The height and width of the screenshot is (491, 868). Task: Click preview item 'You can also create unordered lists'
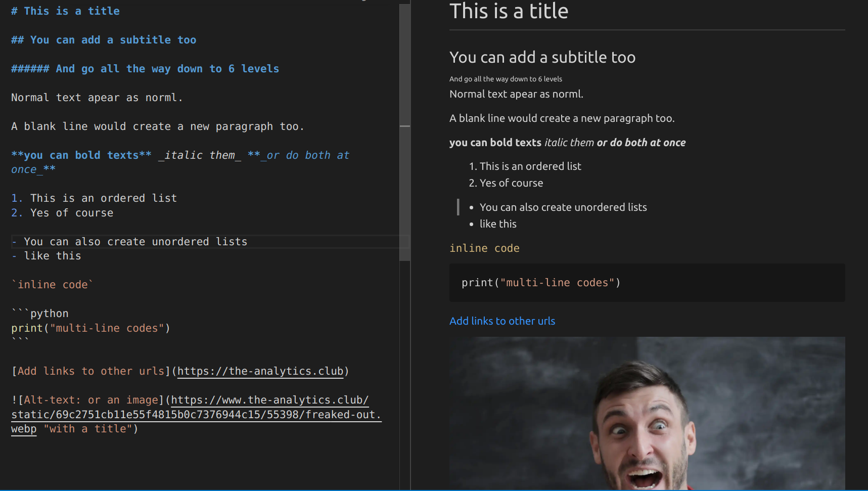click(563, 207)
